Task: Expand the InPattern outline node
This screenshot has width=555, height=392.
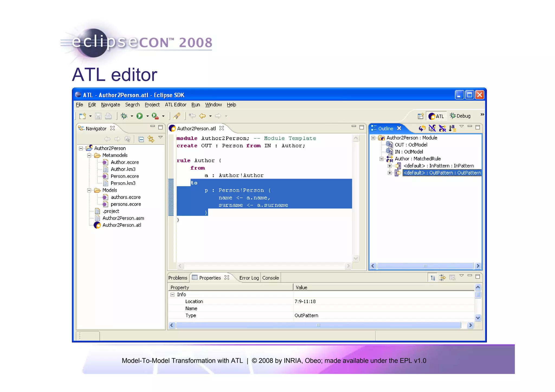Action: point(389,166)
